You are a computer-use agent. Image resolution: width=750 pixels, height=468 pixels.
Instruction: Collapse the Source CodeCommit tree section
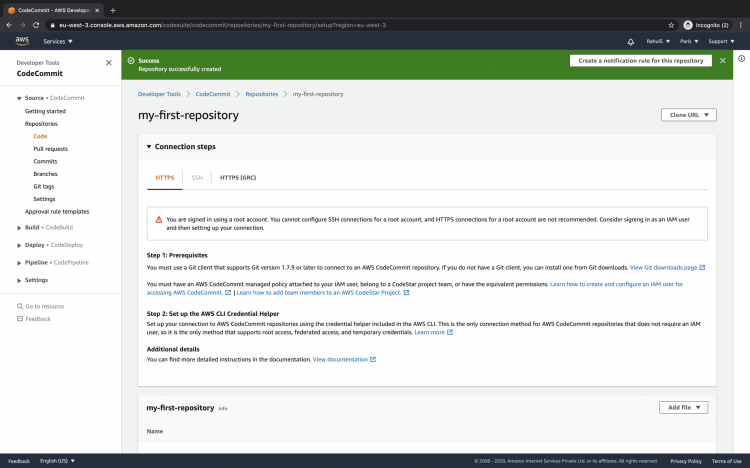[x=19, y=98]
